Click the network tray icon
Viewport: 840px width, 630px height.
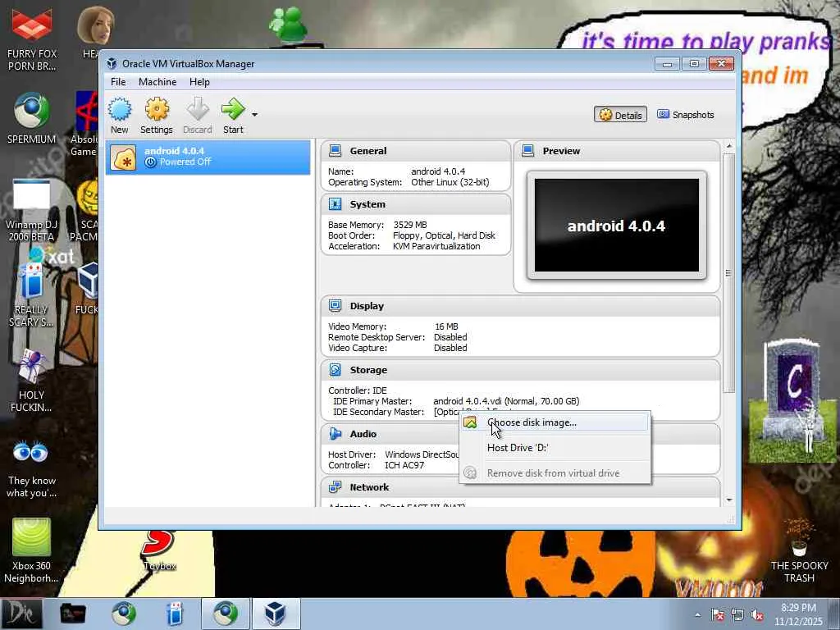click(x=737, y=614)
